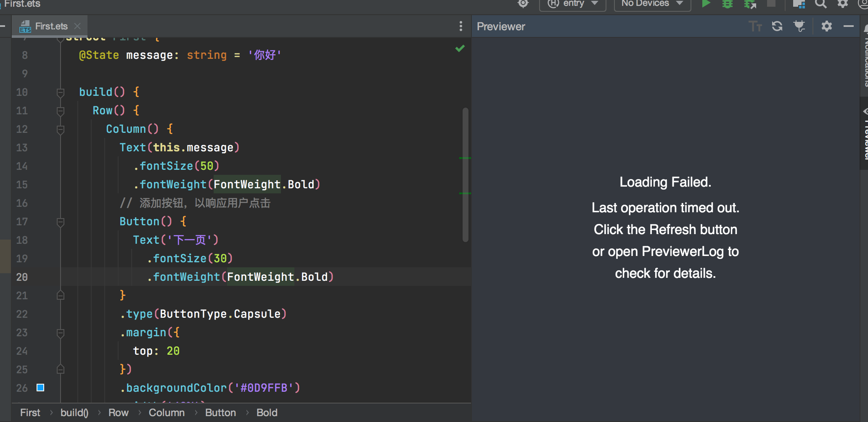Collapse the Button() block fold
This screenshot has width=868, height=422.
[x=61, y=222]
